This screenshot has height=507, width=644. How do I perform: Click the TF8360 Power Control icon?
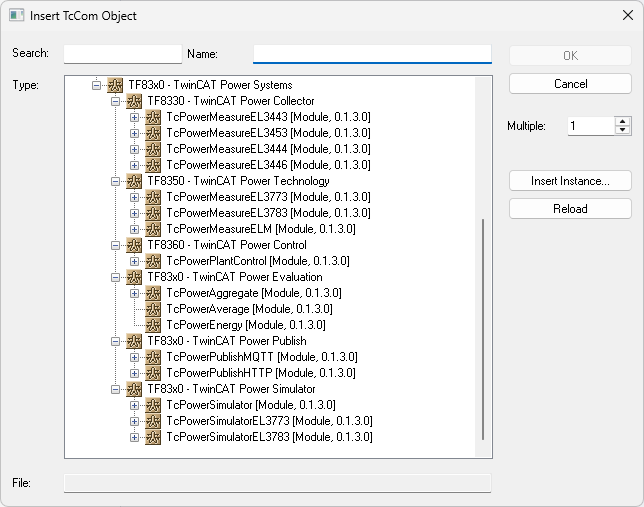134,245
